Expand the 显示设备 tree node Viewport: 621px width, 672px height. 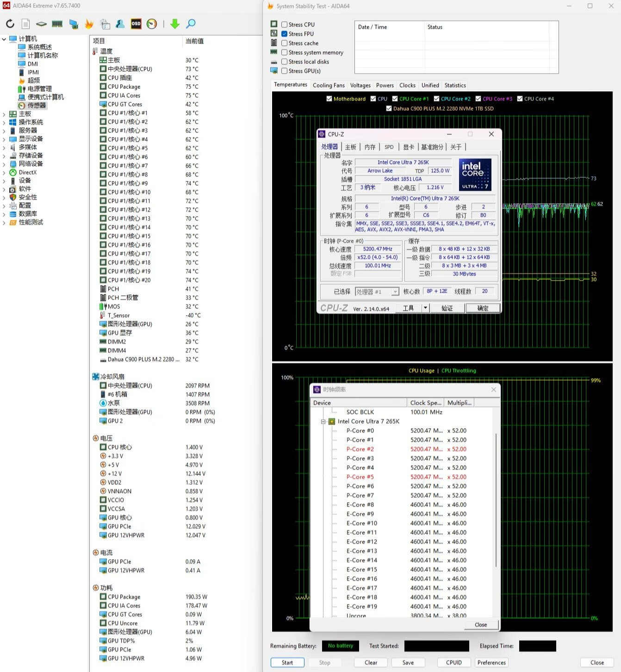(x=4, y=139)
